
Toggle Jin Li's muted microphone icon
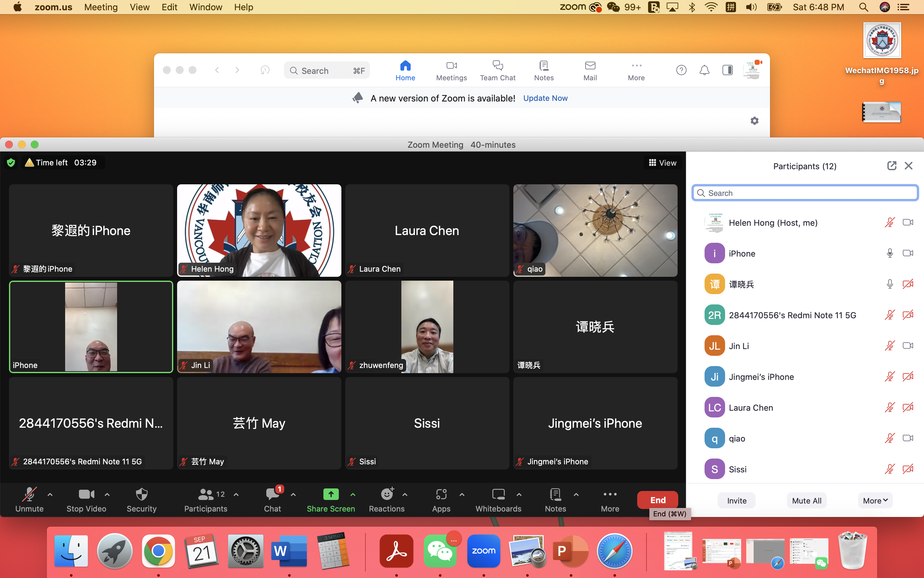coord(890,346)
